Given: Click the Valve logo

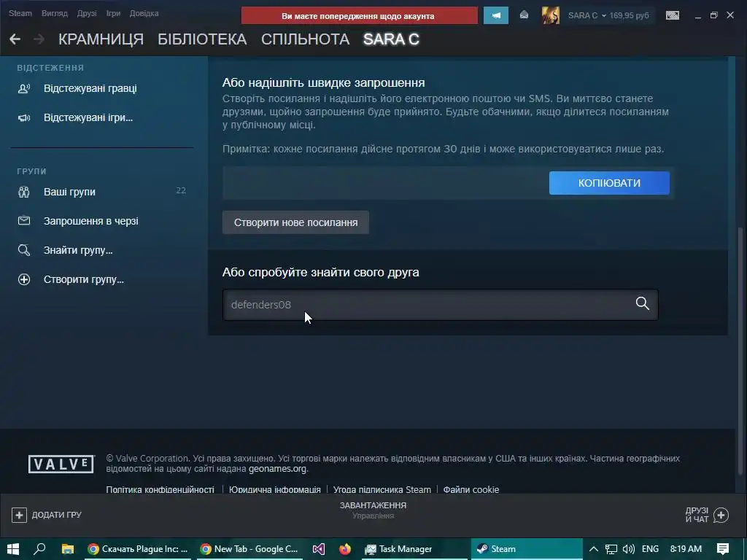Looking at the screenshot, I should [x=61, y=464].
